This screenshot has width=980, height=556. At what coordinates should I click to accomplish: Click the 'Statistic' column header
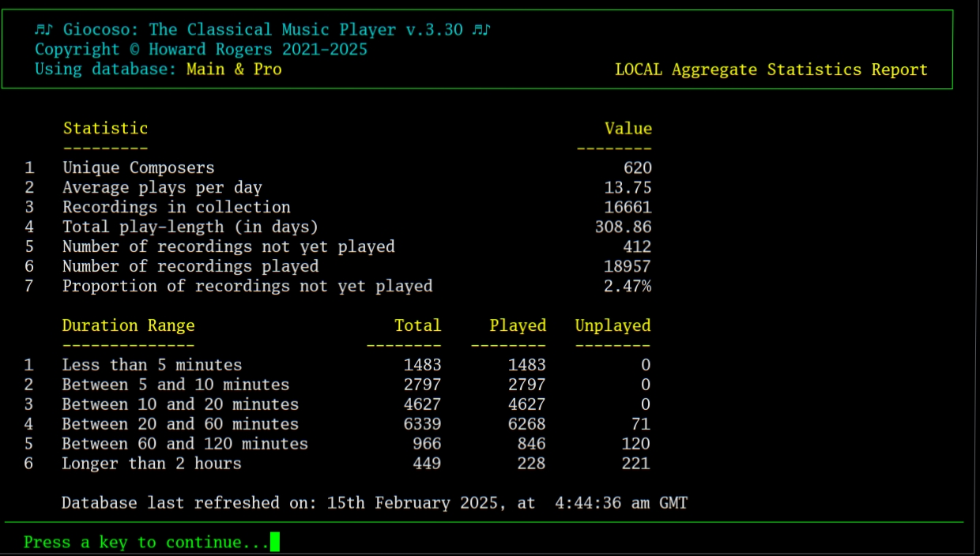click(x=105, y=128)
